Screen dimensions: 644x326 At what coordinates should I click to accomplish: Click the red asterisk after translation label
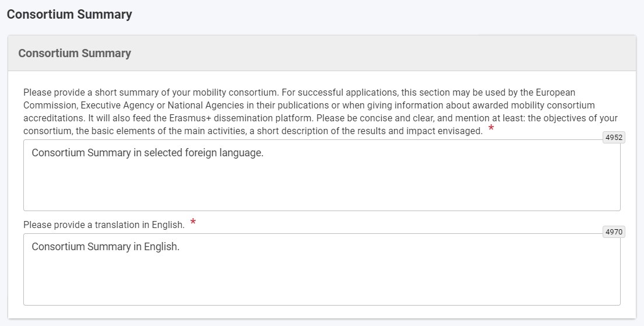click(193, 223)
